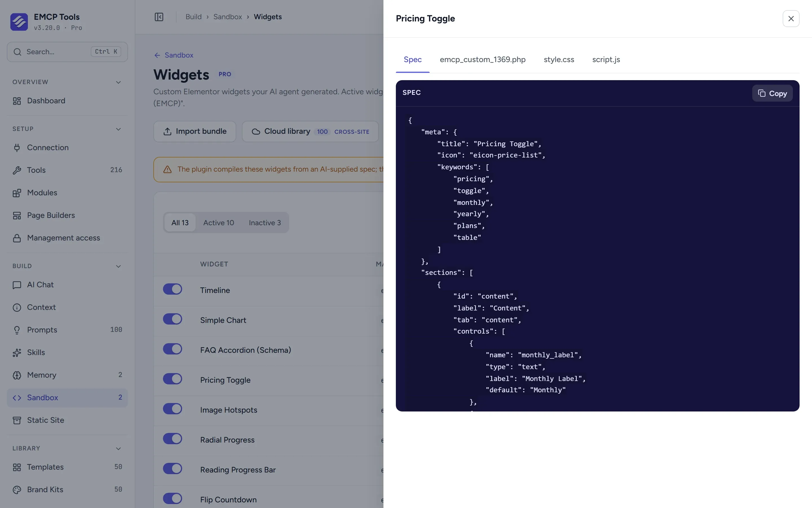This screenshot has height=508, width=812.
Task: Disable the Image Hotspots toggle
Action: click(173, 409)
